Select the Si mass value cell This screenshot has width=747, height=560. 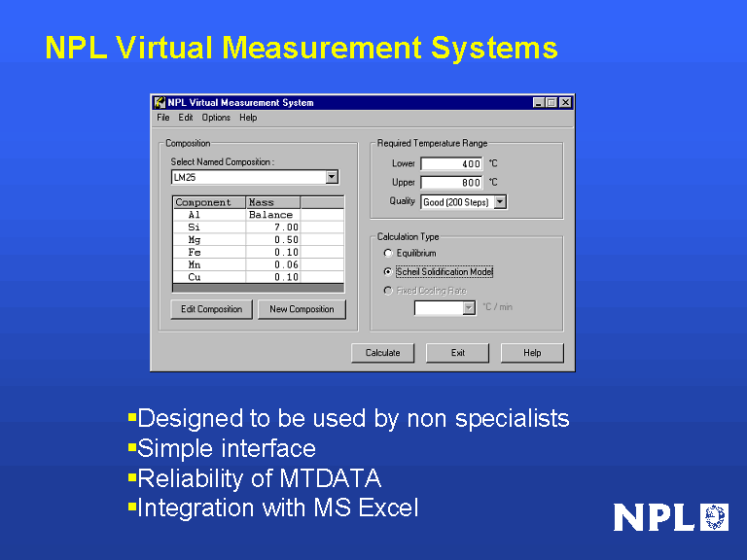tap(273, 227)
